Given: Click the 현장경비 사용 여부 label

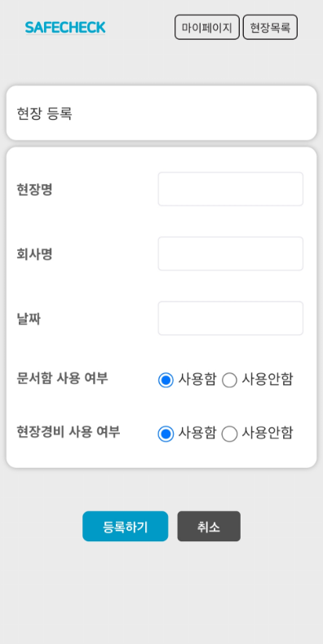Looking at the screenshot, I should (69, 432).
